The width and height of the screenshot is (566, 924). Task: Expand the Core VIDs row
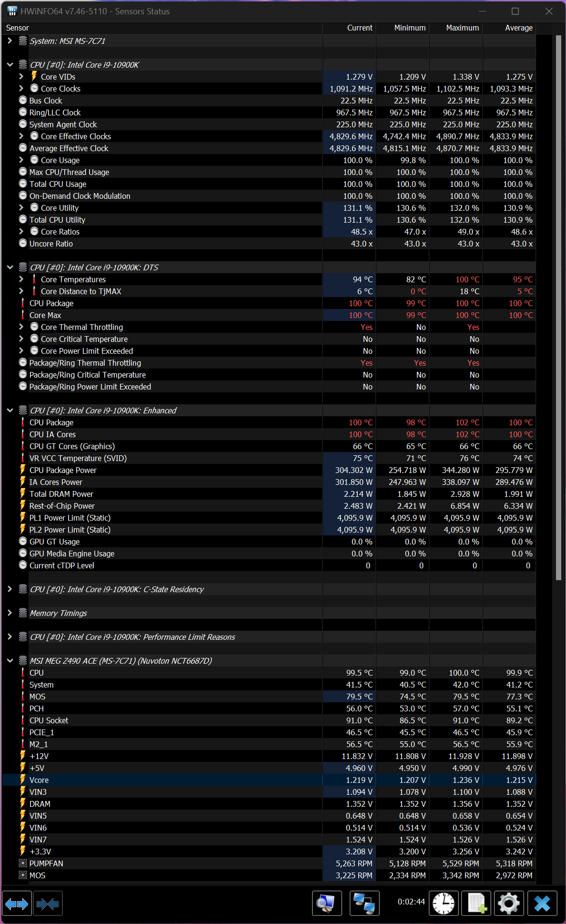[21, 77]
